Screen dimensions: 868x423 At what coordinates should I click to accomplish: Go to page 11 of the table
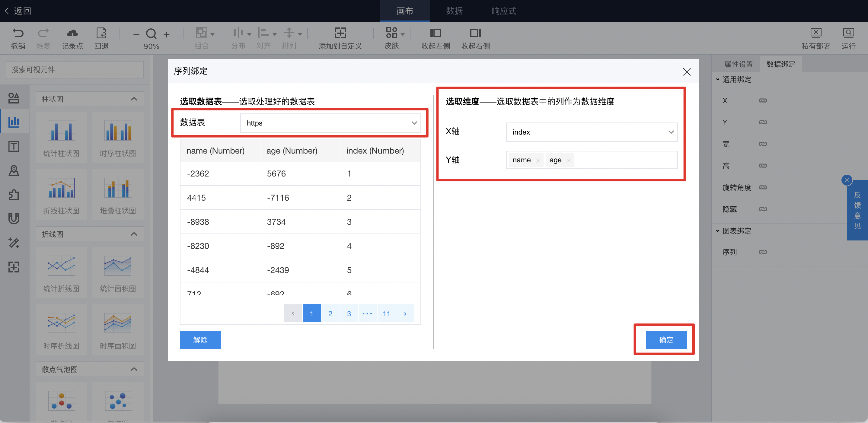point(387,313)
